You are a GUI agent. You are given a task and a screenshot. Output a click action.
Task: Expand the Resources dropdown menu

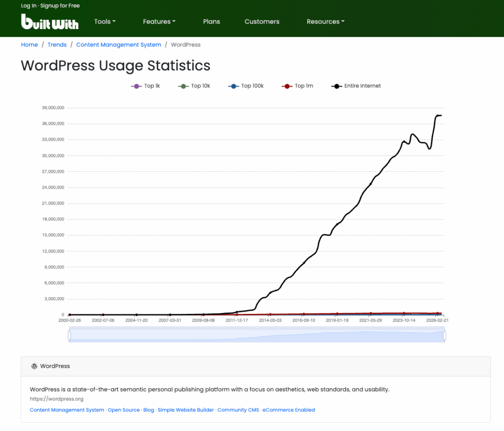(x=325, y=22)
